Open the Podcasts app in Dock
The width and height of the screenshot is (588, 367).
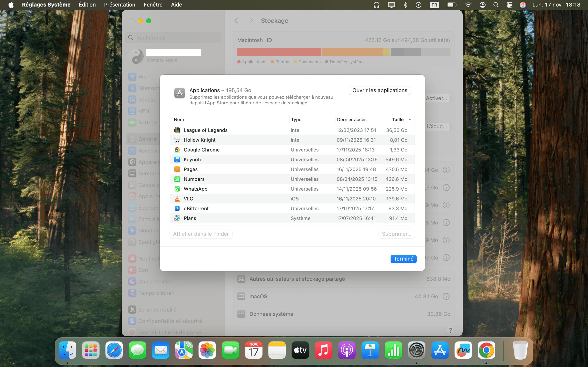[347, 350]
